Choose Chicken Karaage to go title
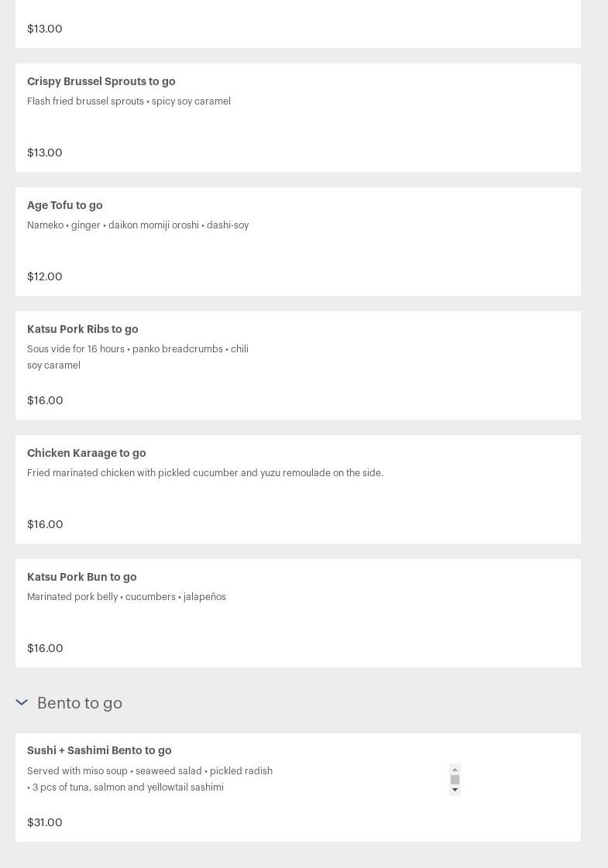Viewport: 608px width, 868px height. click(x=87, y=453)
